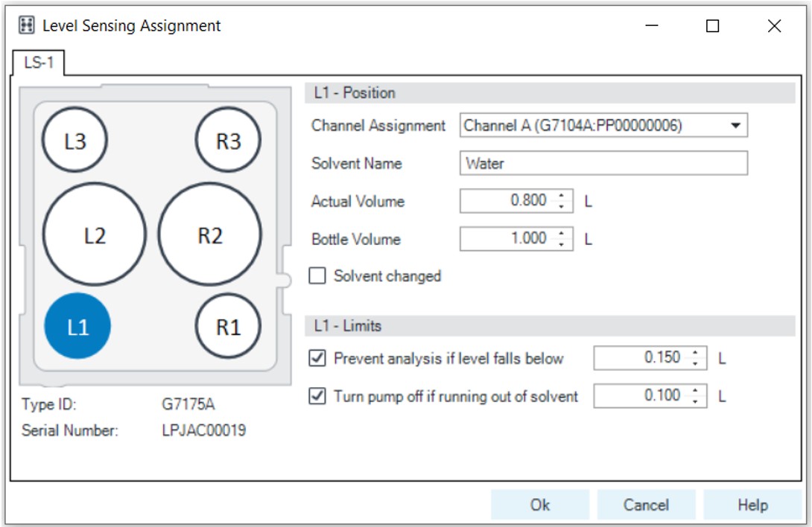Image resolution: width=812 pixels, height=527 pixels.
Task: Uncheck 'Prevent analysis if level falls below'
Action: (x=318, y=356)
